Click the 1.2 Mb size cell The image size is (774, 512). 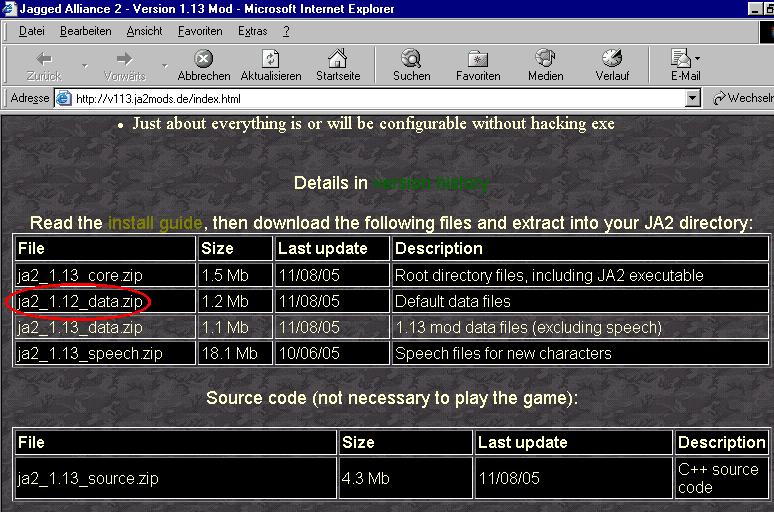(x=235, y=302)
